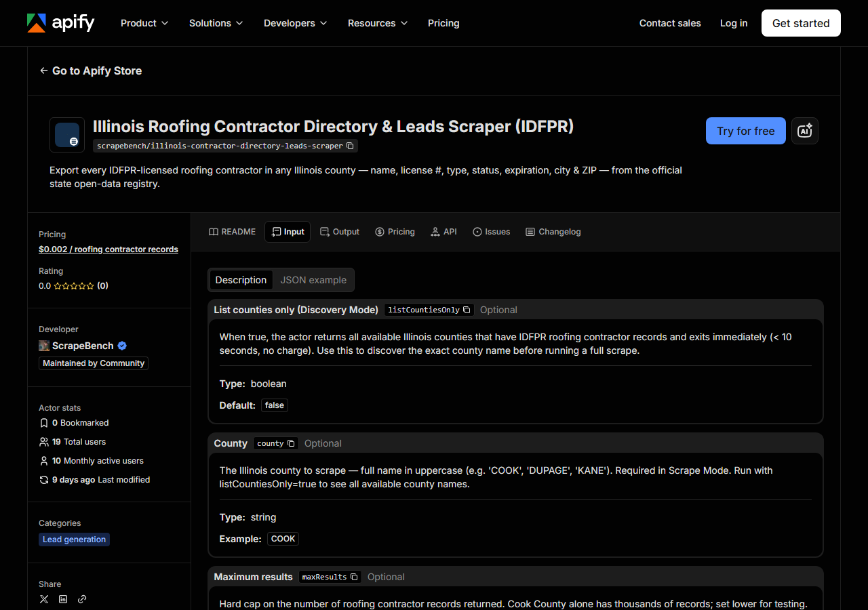Viewport: 868px width, 610px height.
Task: Click the Bookmarked stat icon
Action: (x=44, y=423)
